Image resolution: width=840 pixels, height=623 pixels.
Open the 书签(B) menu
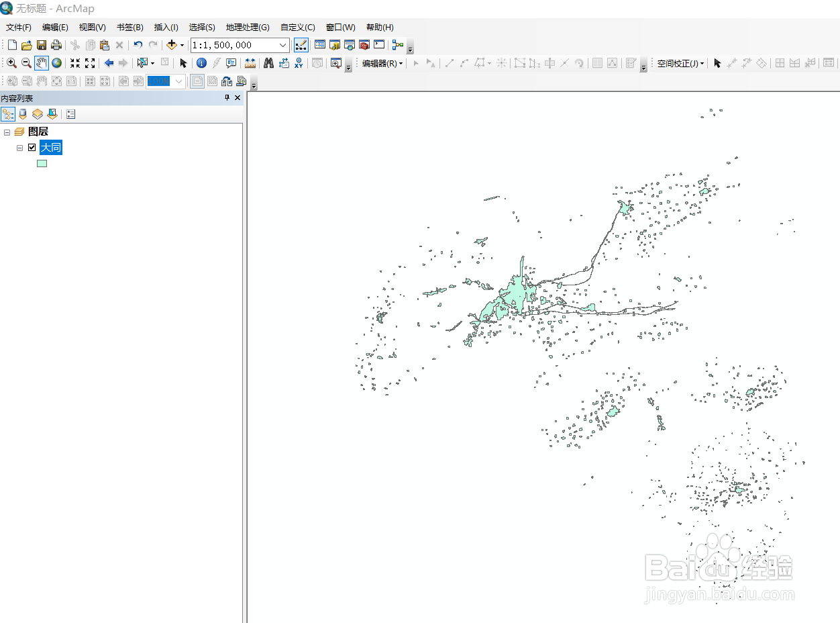[x=130, y=28]
